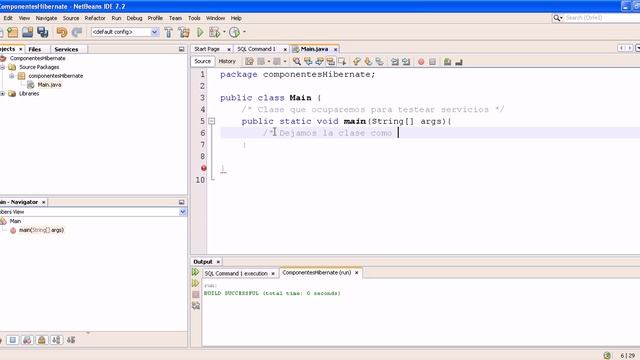Viewport: 640px width, 360px height.
Task: Click the Shift Line Left icon
Action: tap(394, 62)
